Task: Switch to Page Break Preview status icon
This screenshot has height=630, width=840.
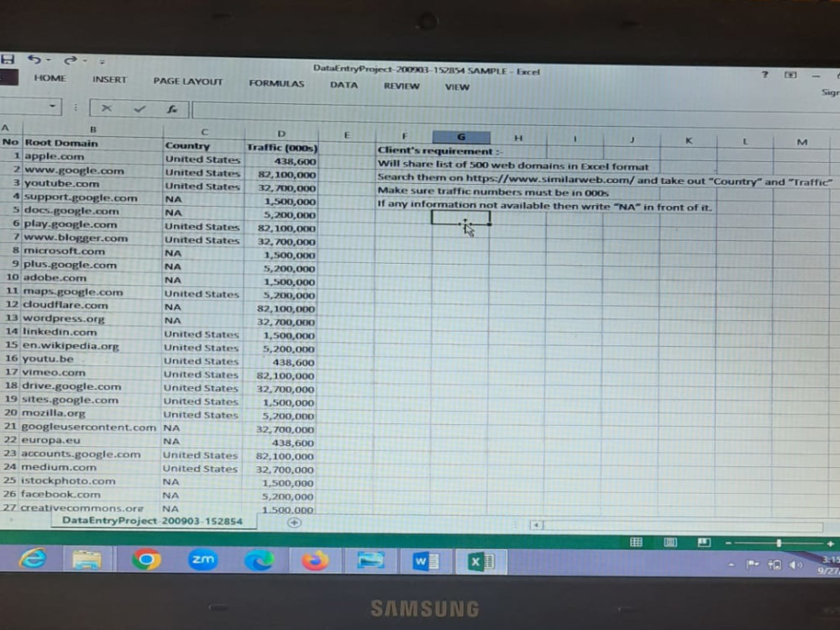Action: pyautogui.click(x=704, y=543)
